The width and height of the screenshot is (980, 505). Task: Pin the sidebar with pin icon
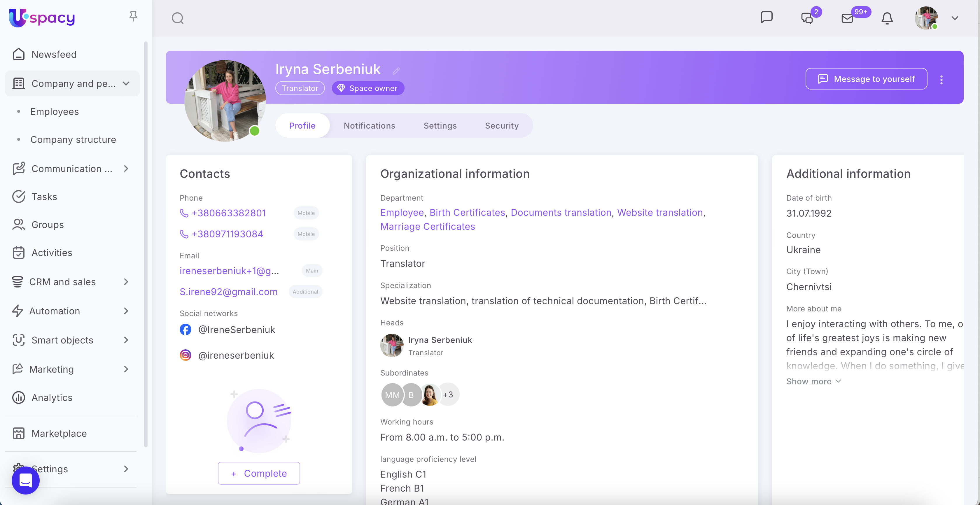tap(133, 16)
